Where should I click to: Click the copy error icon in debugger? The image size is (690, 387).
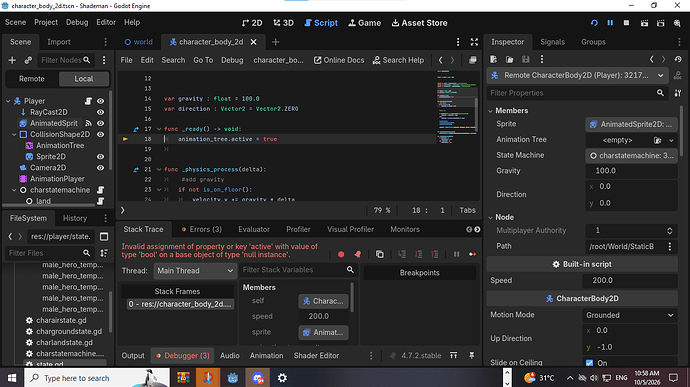click(379, 254)
